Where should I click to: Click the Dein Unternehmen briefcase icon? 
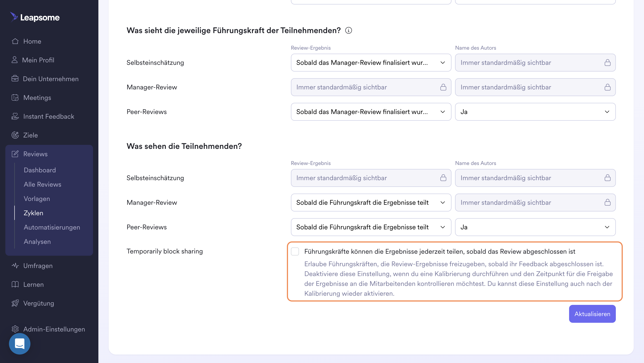click(x=15, y=79)
